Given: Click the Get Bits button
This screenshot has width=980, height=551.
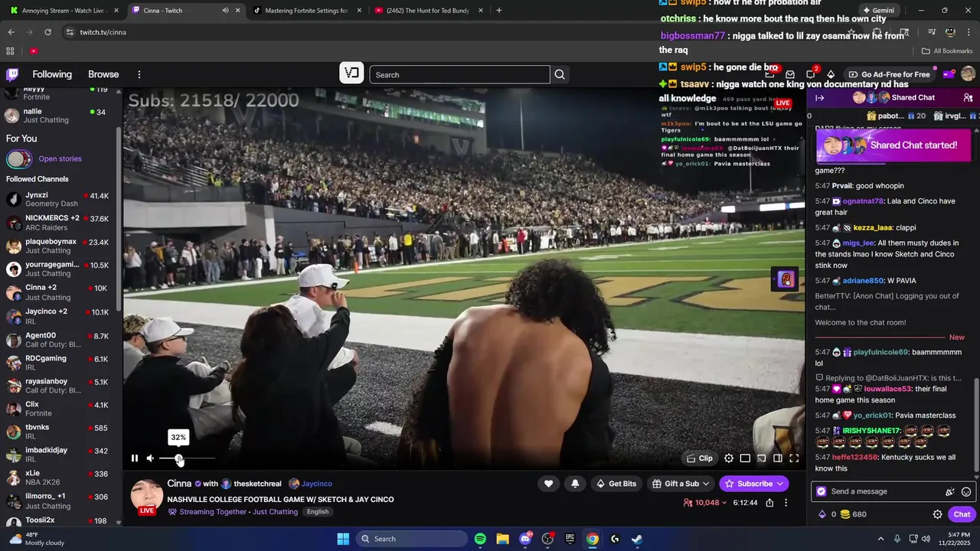Looking at the screenshot, I should point(616,484).
